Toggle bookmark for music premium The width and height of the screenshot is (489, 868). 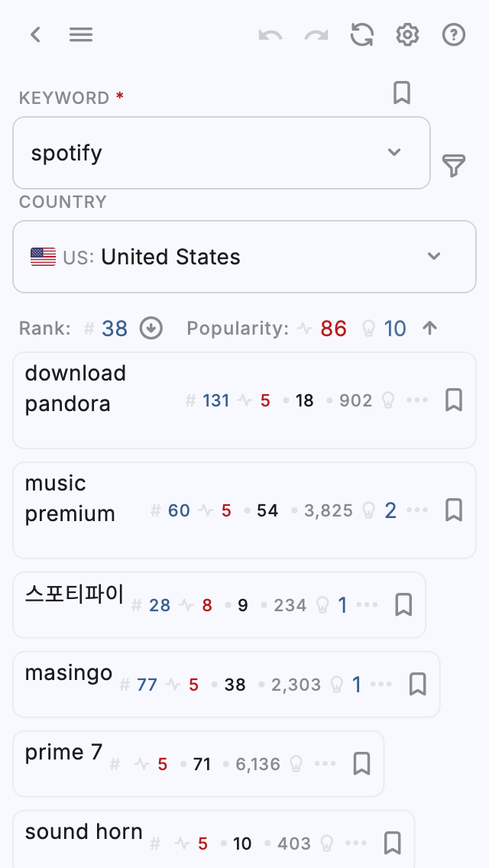454,510
